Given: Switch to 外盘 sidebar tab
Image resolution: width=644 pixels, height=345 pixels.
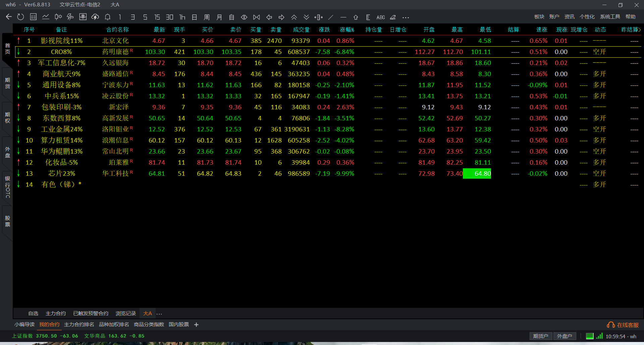Looking at the screenshot, I should click(7, 152).
